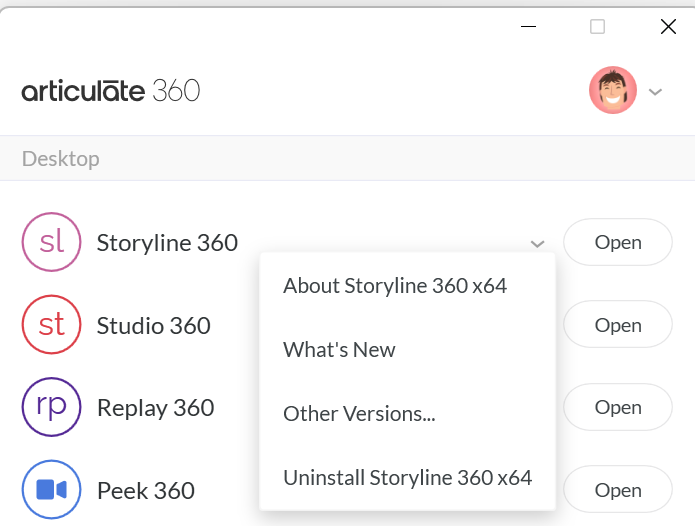Collapse the Storyline 360 options chevron
695x526 pixels.
click(x=537, y=243)
